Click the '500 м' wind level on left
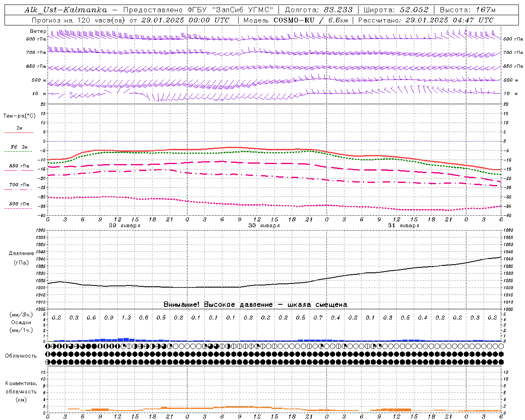Viewport: 525px width, 420px height. (39, 80)
